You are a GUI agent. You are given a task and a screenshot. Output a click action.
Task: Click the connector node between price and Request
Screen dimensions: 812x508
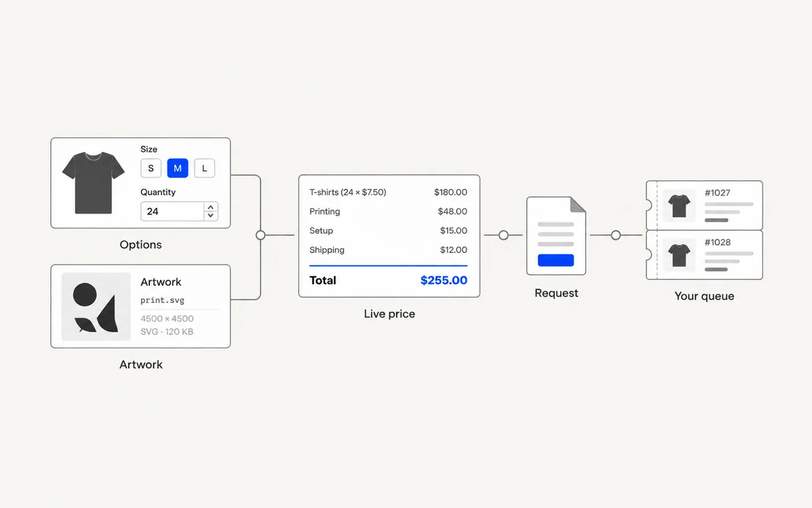[503, 235]
